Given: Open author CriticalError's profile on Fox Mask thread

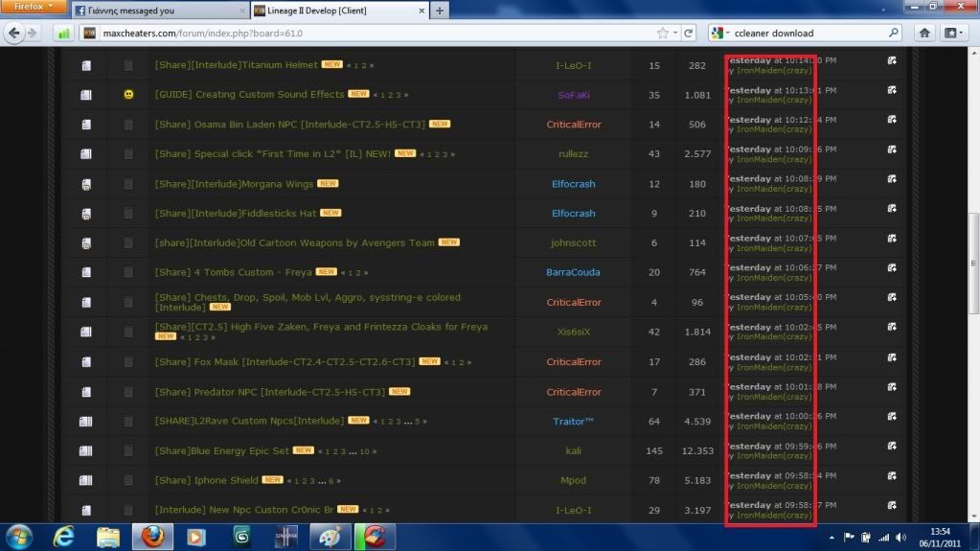Looking at the screenshot, I should [574, 362].
